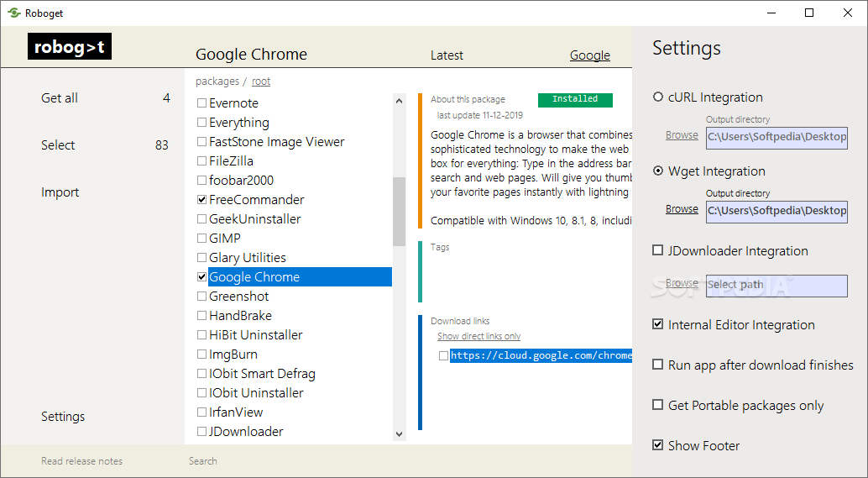The width and height of the screenshot is (868, 478).
Task: Click Show direct links only
Action: point(478,336)
